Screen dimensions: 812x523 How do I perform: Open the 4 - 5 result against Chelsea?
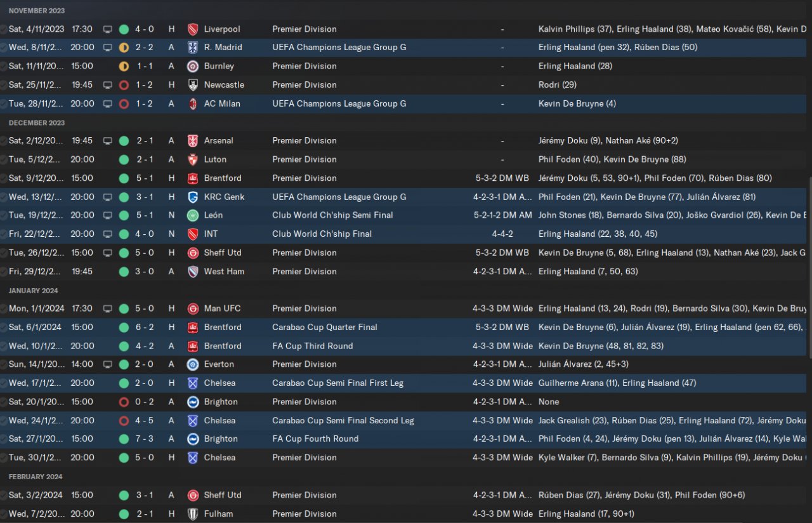(144, 421)
